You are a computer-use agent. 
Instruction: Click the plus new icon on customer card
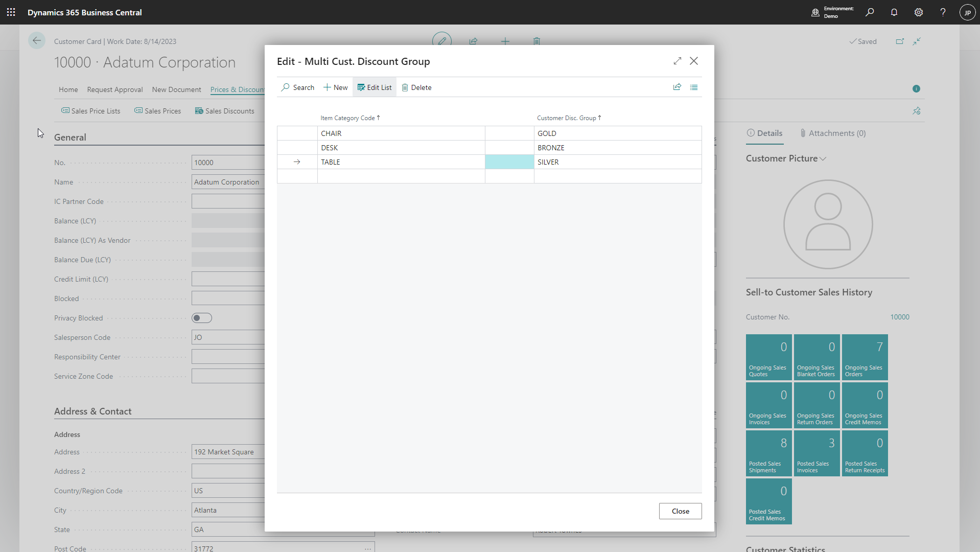[505, 41]
